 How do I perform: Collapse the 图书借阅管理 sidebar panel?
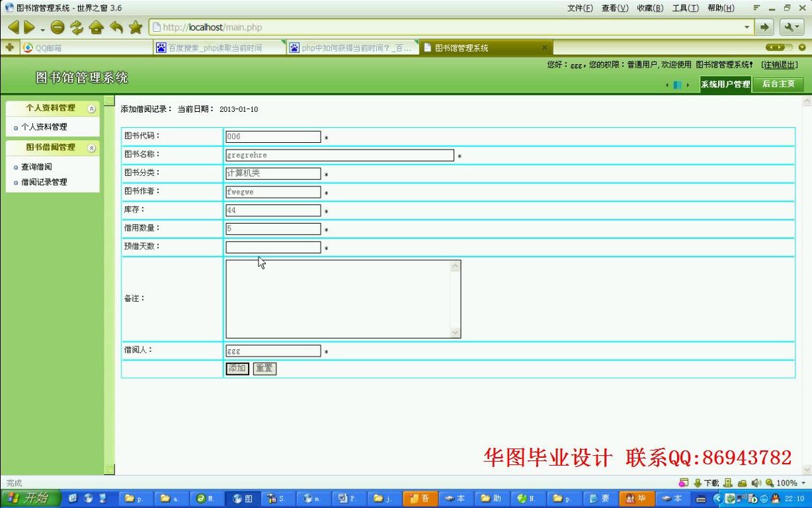[x=91, y=147]
